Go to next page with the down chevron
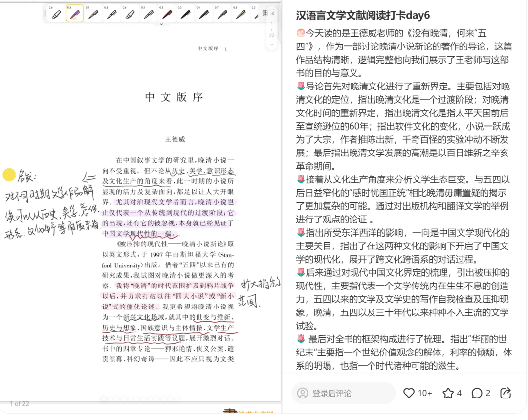Viewport: 528px width, 420px height. click(271, 44)
